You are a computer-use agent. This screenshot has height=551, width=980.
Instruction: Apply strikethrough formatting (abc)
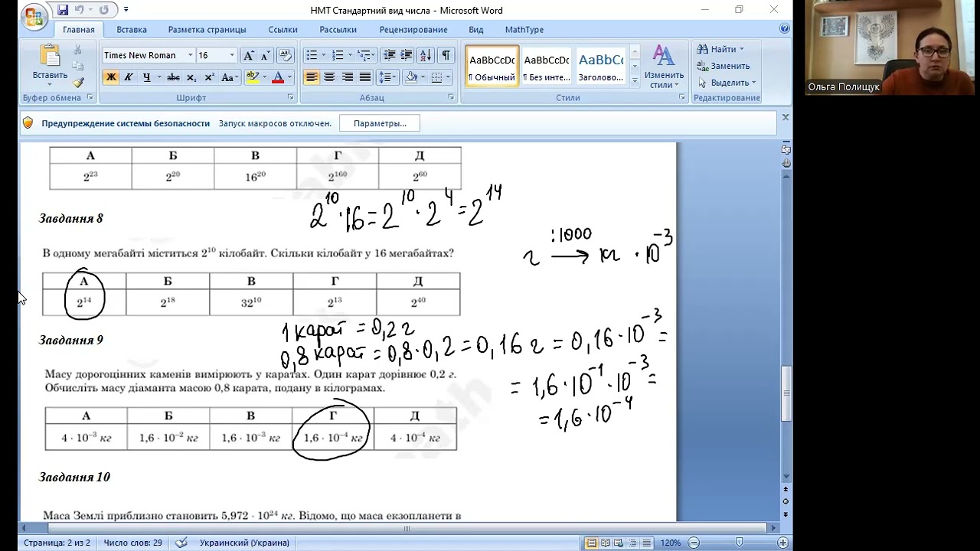pyautogui.click(x=173, y=77)
